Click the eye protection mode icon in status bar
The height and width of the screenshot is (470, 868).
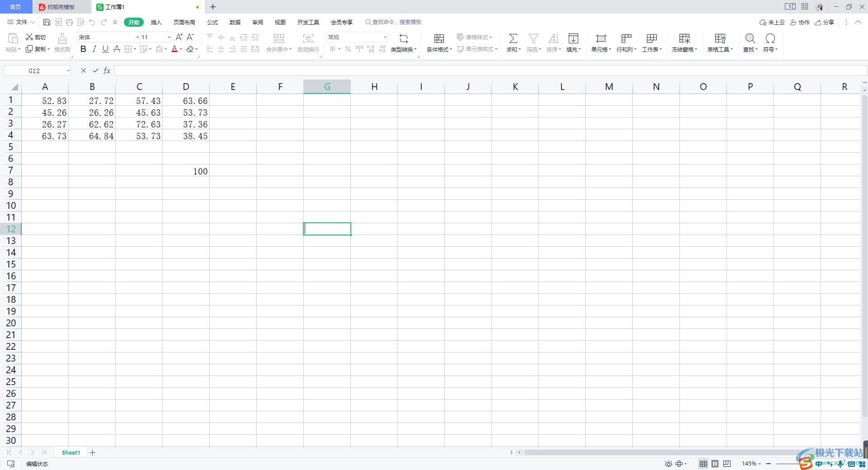668,464
